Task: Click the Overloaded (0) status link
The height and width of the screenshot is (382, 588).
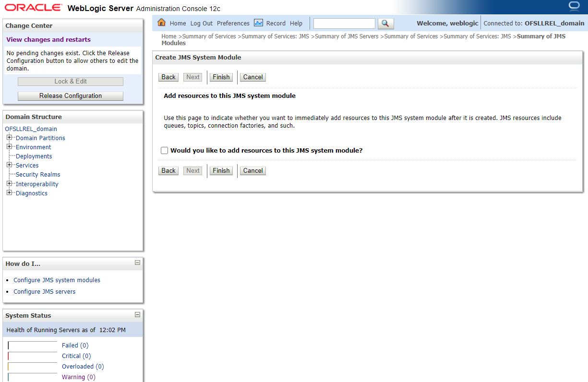Action: coord(83,366)
